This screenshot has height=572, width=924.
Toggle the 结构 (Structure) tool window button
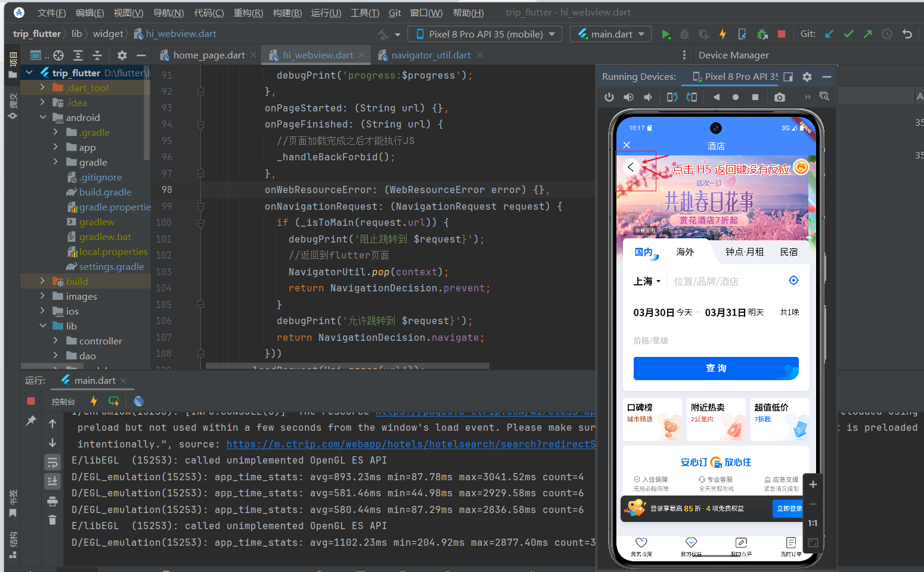click(13, 545)
